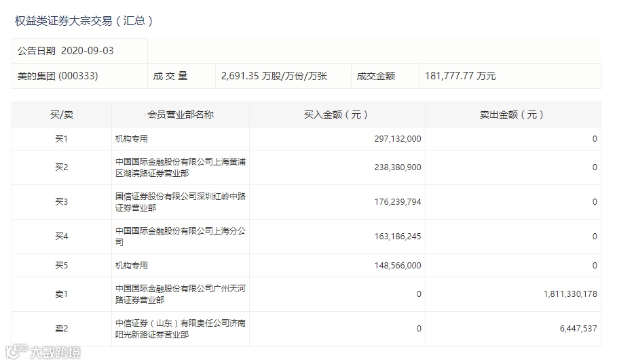Select sell amount 1,811,330,178

[x=570, y=294]
